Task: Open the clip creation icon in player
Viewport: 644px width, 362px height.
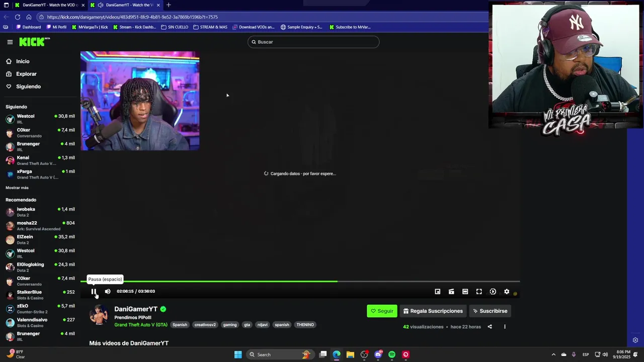Action: coord(451,292)
